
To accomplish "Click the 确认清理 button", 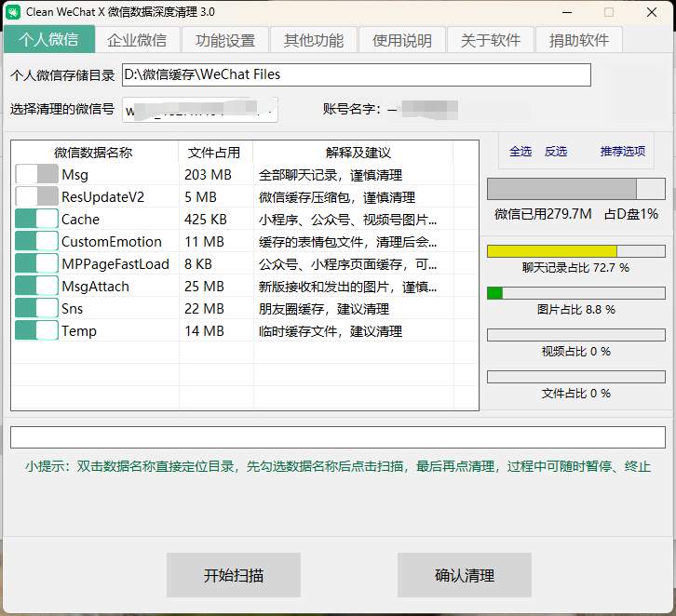I will tap(465, 575).
